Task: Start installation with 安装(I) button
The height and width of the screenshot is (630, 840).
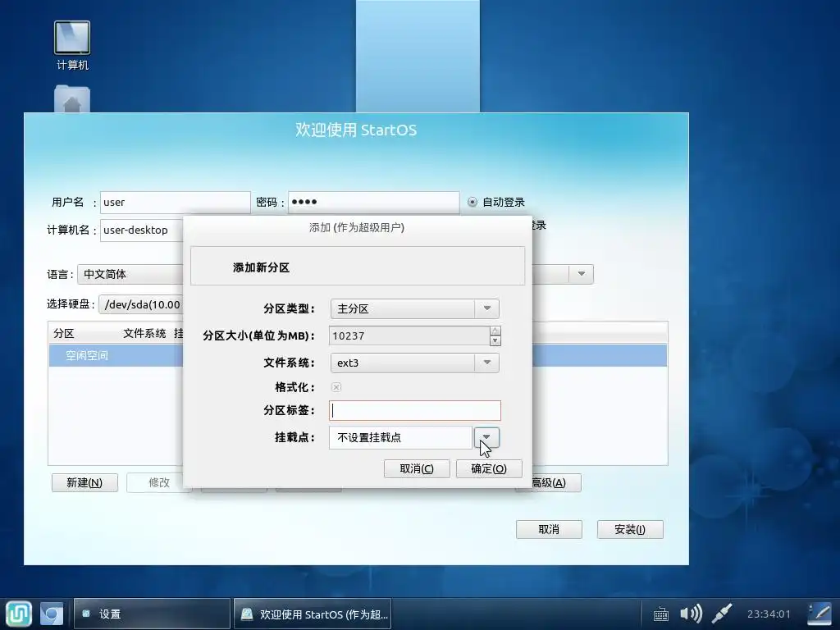Action: 630,529
